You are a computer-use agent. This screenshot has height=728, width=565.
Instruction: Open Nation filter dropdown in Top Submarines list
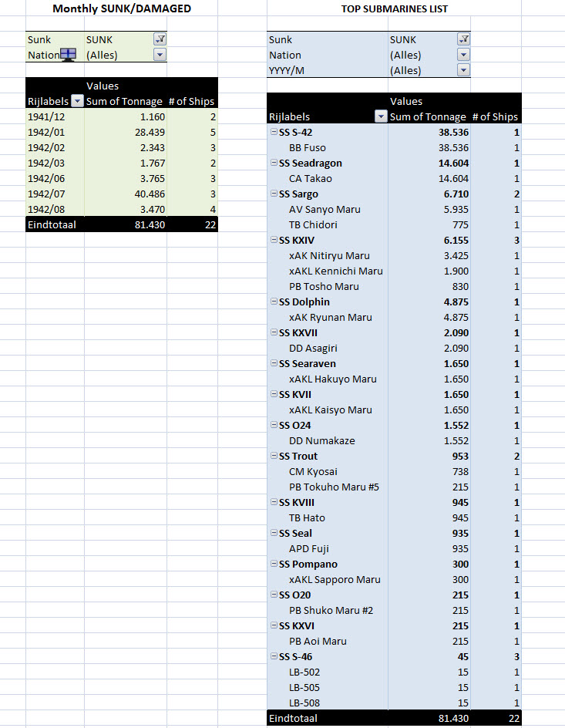click(x=463, y=55)
